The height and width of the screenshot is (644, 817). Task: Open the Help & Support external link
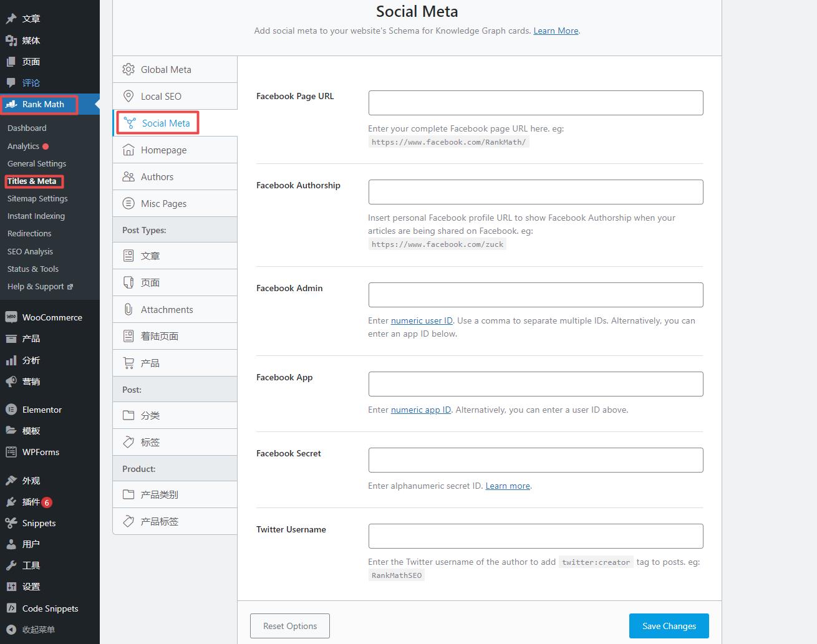[40, 286]
